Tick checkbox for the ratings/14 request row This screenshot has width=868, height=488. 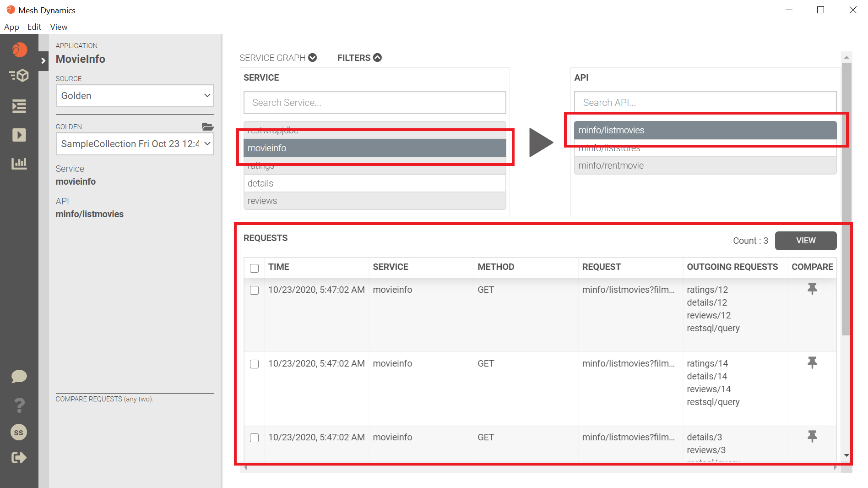click(x=255, y=364)
